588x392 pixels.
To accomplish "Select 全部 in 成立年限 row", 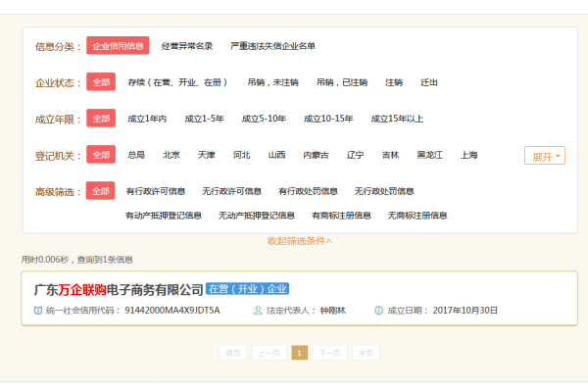I will coord(101,119).
